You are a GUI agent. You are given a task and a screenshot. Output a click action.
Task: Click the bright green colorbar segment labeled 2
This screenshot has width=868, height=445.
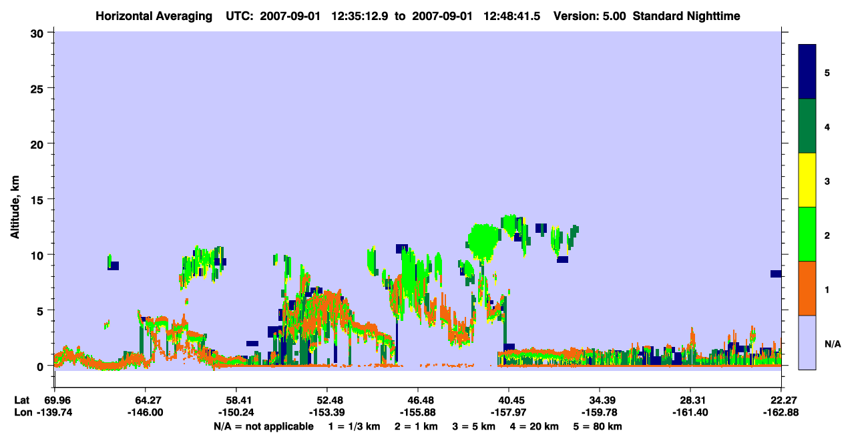(807, 234)
